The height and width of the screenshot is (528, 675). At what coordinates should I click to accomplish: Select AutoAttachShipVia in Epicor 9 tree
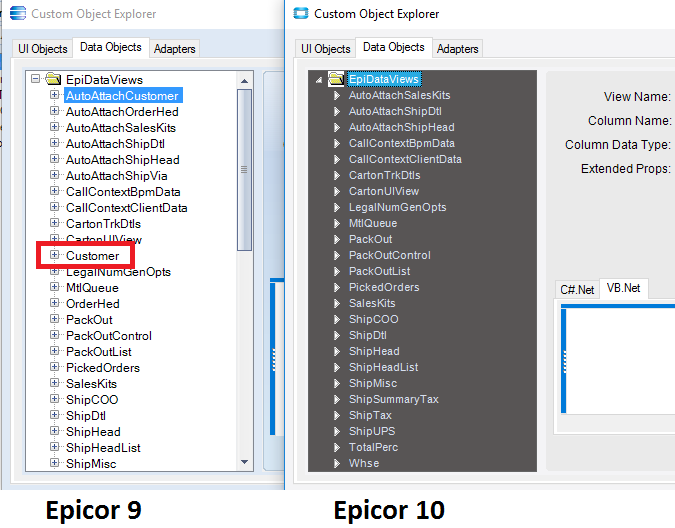[x=117, y=176]
